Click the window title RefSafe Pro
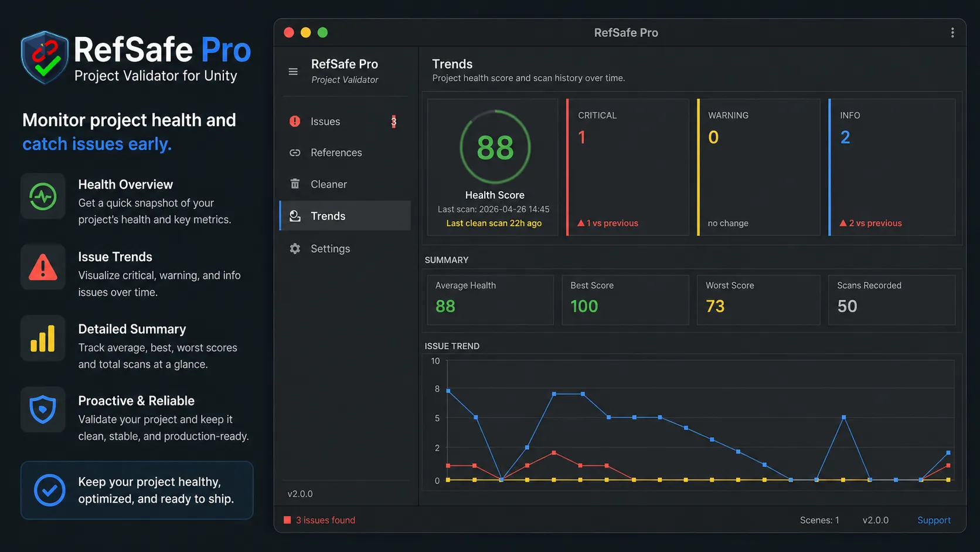This screenshot has height=552, width=980. pyautogui.click(x=626, y=33)
